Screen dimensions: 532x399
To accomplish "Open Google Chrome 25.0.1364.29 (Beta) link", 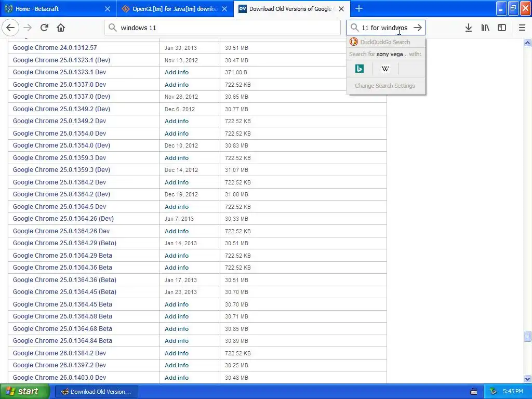I will point(64,243).
